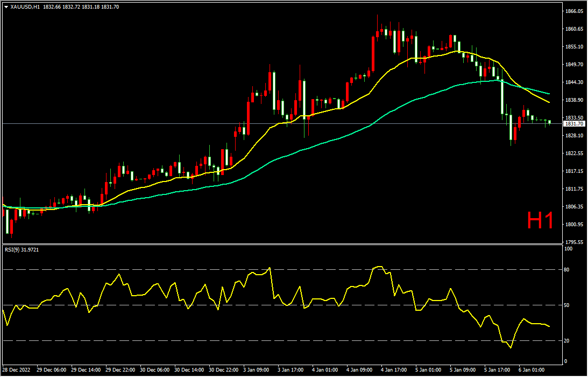
Task: Click the 1817.15 price scale label
Action: tap(574, 171)
